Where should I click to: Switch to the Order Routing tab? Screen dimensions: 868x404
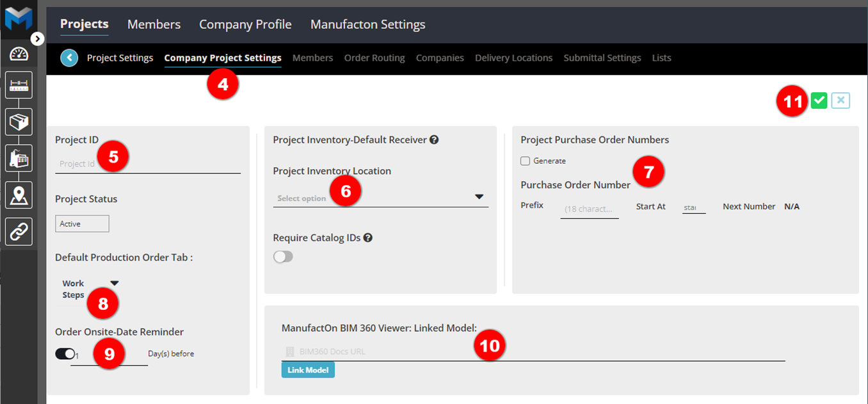[x=374, y=58]
